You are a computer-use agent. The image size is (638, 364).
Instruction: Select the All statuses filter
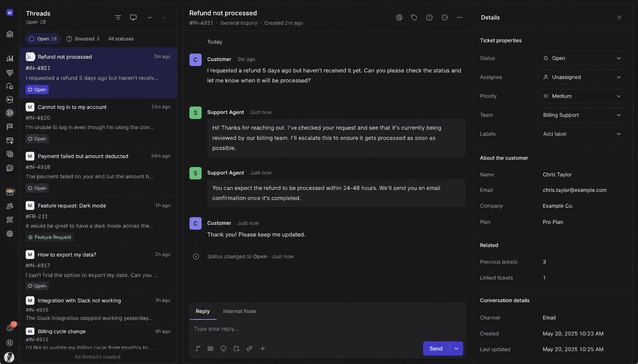tap(121, 39)
